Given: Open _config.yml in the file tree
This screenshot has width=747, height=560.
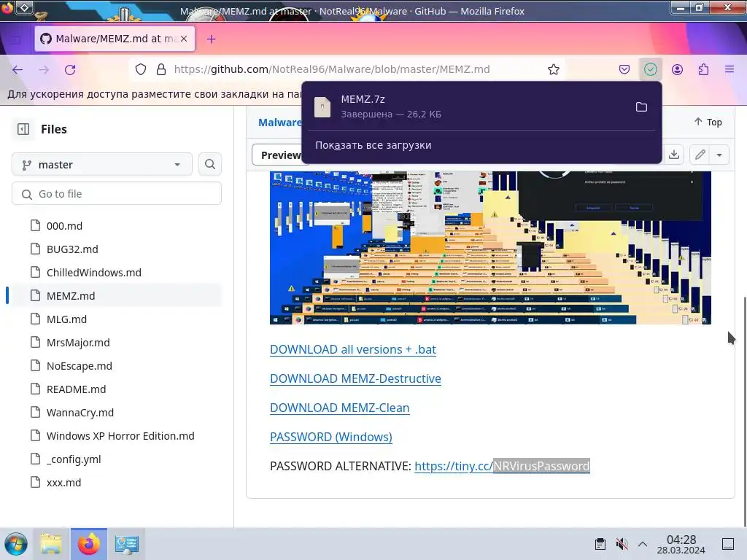Looking at the screenshot, I should coord(74,459).
